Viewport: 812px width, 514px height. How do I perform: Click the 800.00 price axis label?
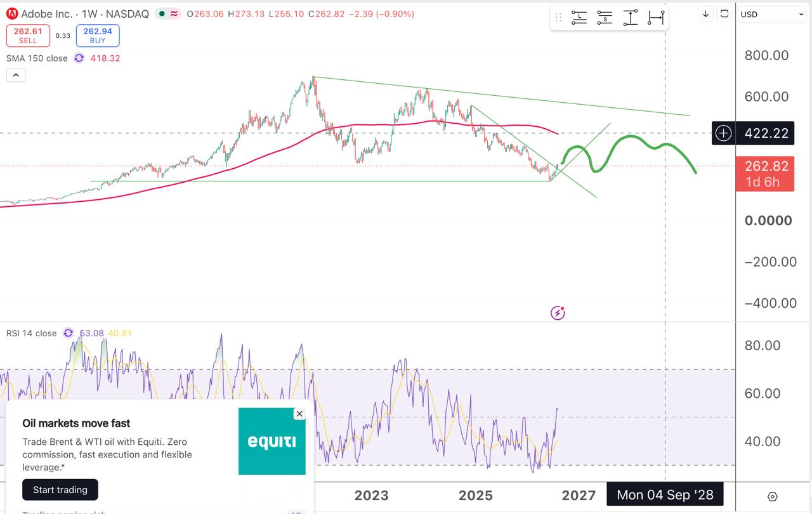[x=766, y=55]
